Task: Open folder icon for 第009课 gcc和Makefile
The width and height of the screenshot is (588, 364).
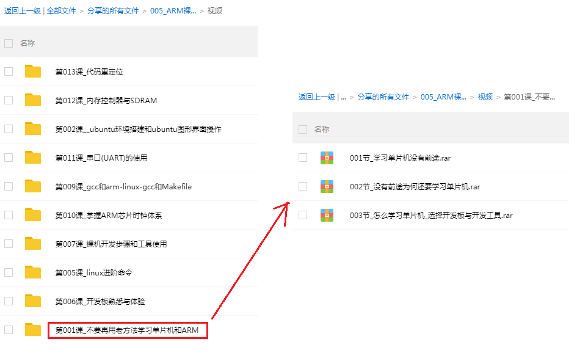Action: 33,186
